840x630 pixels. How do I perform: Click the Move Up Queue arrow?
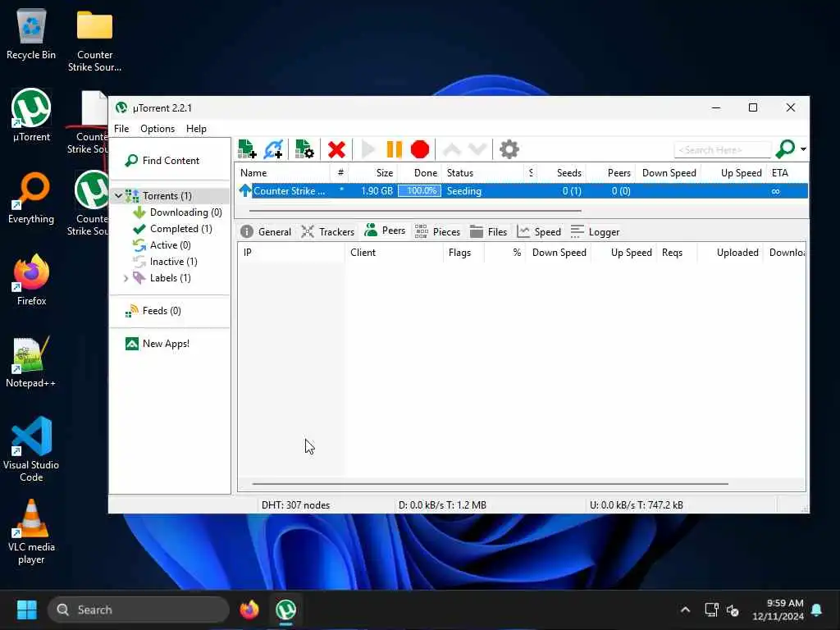pos(452,149)
